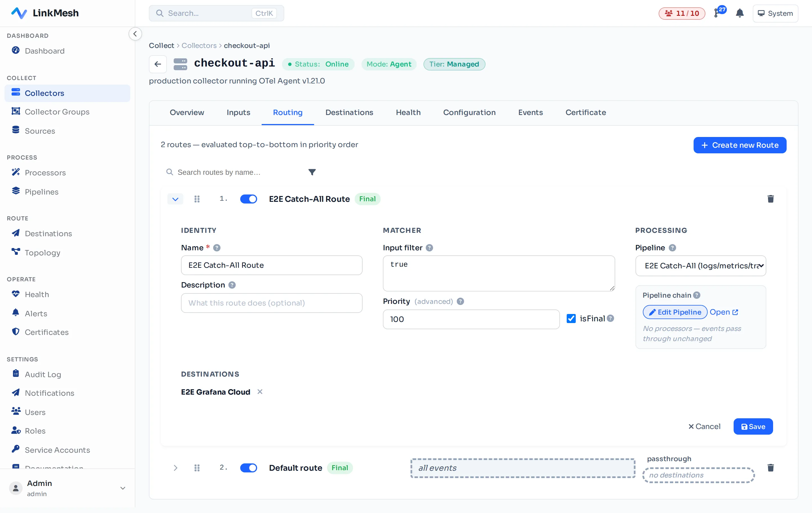Click the 11/10 users limit badge
812x513 pixels.
pyautogui.click(x=681, y=13)
